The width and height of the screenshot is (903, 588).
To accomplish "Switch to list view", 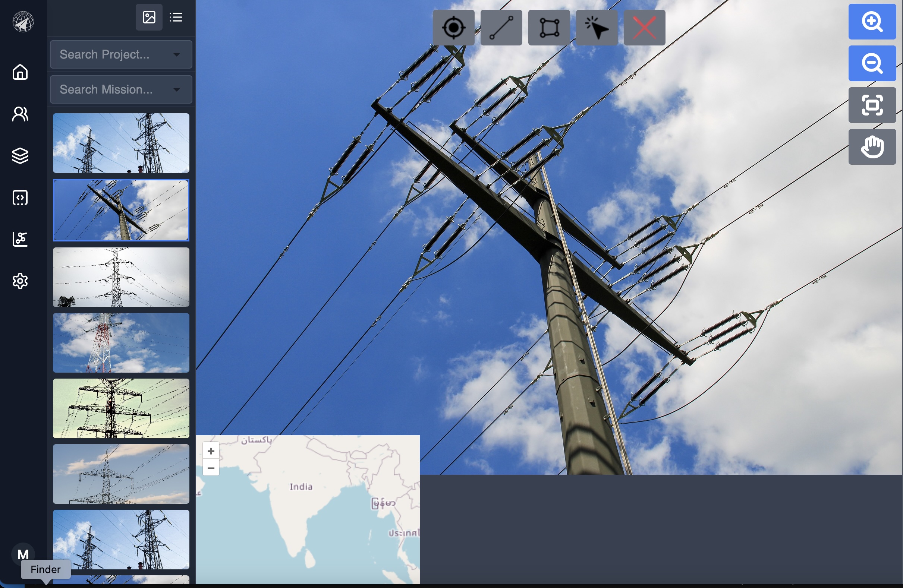I will pyautogui.click(x=176, y=17).
